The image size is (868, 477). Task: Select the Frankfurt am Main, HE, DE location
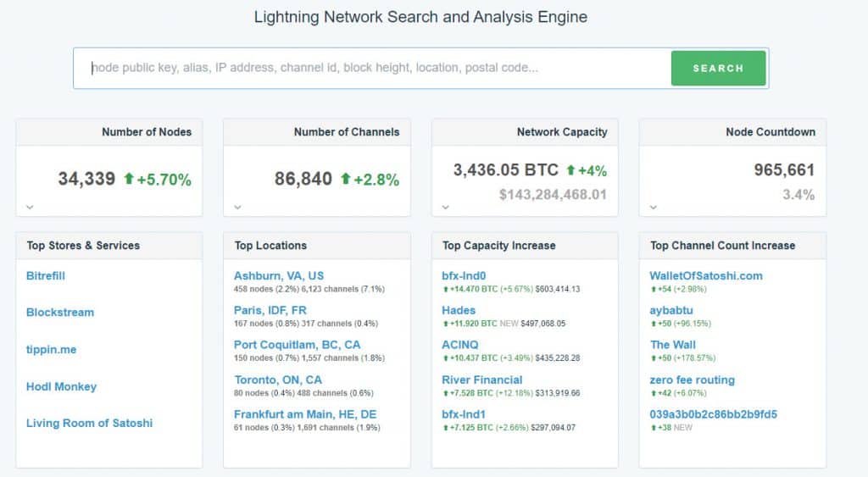click(305, 415)
